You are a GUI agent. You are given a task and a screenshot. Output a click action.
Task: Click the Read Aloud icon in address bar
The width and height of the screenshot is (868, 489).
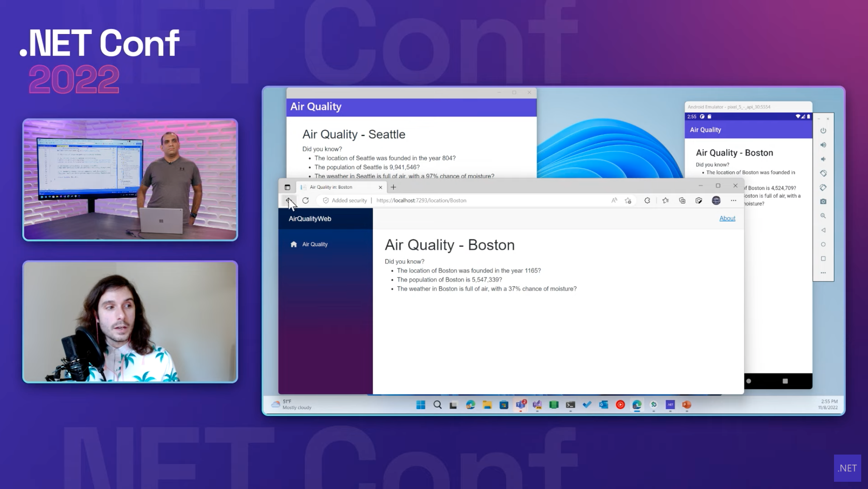(614, 200)
